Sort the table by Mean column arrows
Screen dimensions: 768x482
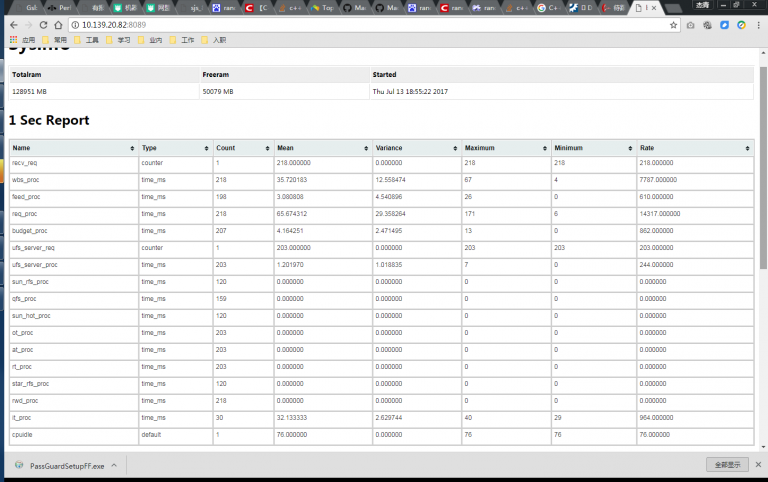pyautogui.click(x=366, y=148)
